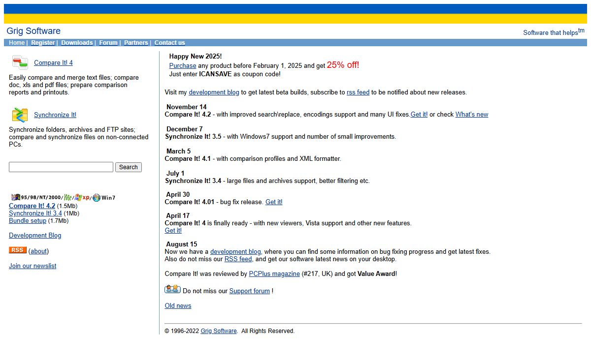The height and width of the screenshot is (364, 591).
Task: Click Grig Software link in footer
Action: (x=219, y=331)
